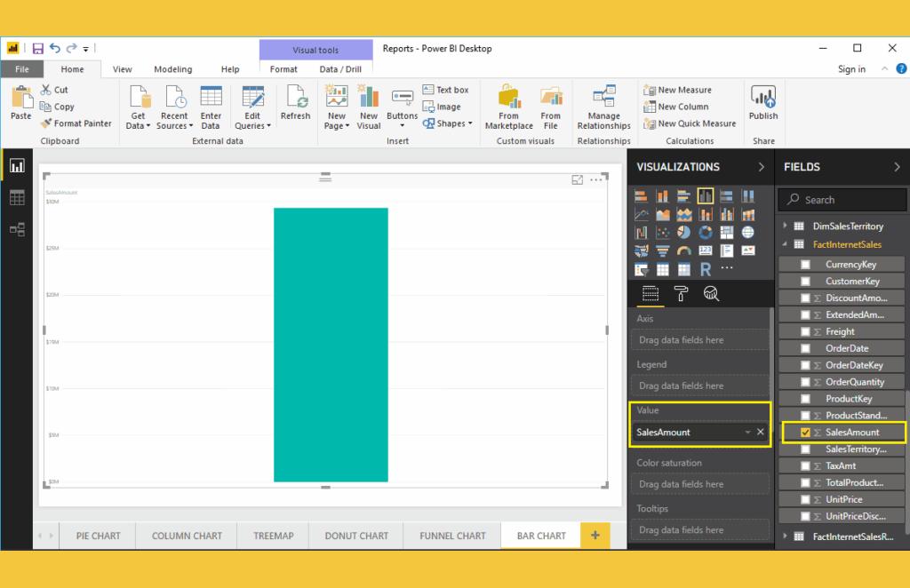Add a new page with plus button

click(595, 536)
